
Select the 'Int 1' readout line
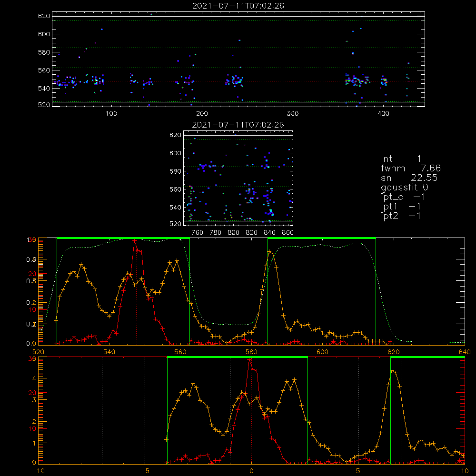pos(401,159)
